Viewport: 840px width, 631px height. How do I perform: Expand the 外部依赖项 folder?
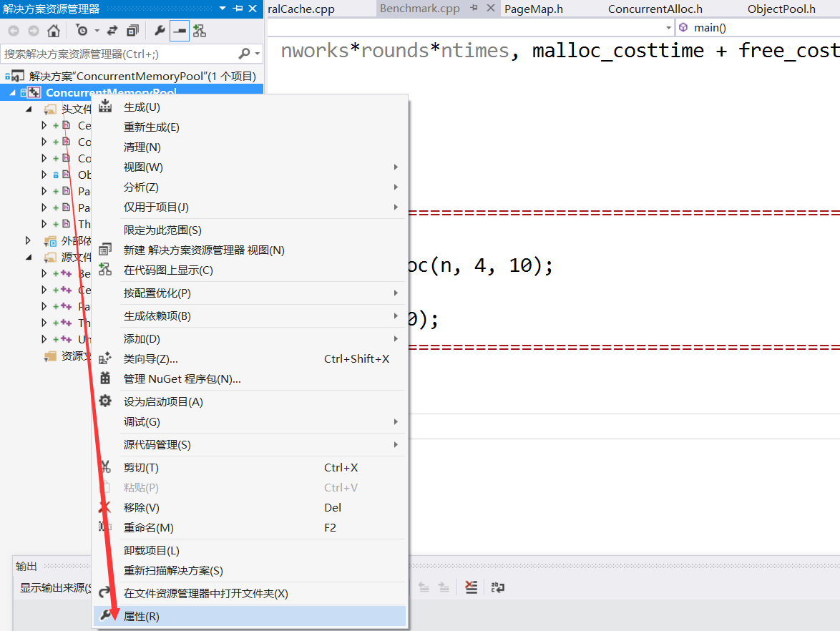point(29,240)
